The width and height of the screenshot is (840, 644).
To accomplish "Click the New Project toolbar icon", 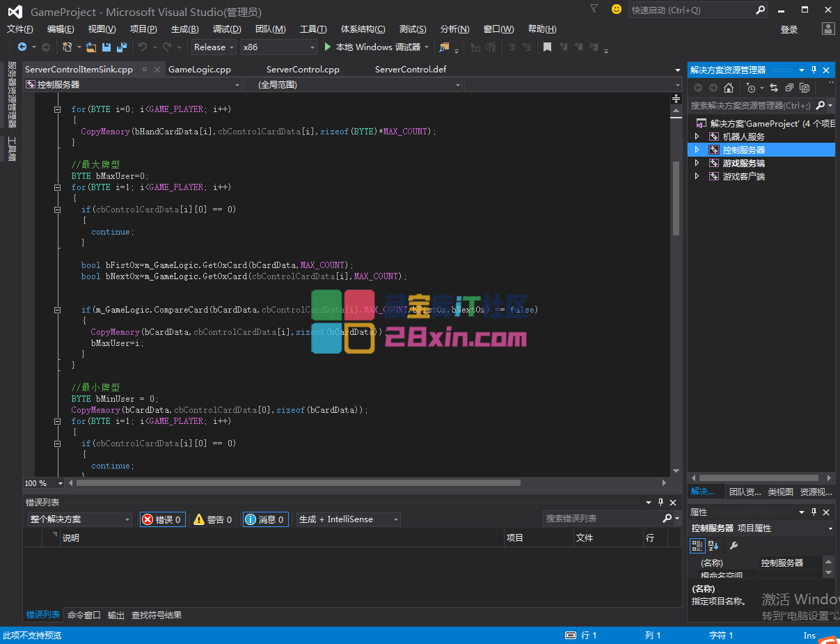I will coord(68,47).
